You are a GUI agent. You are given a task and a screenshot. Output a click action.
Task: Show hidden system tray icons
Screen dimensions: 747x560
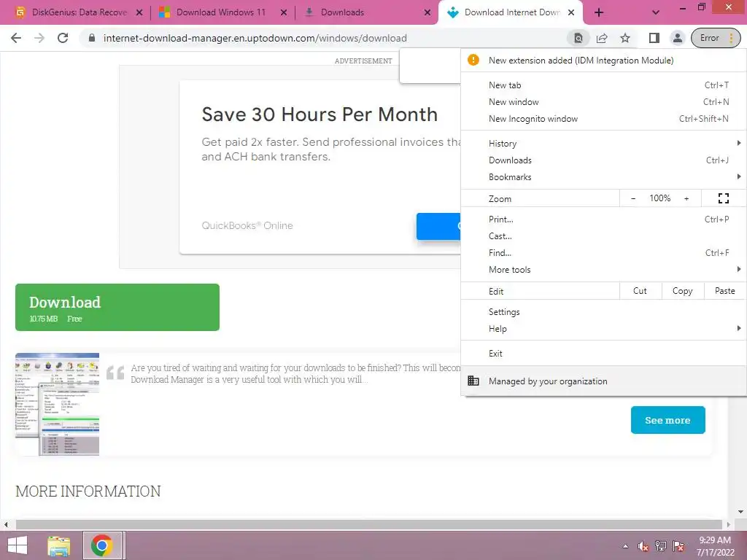pyautogui.click(x=625, y=546)
